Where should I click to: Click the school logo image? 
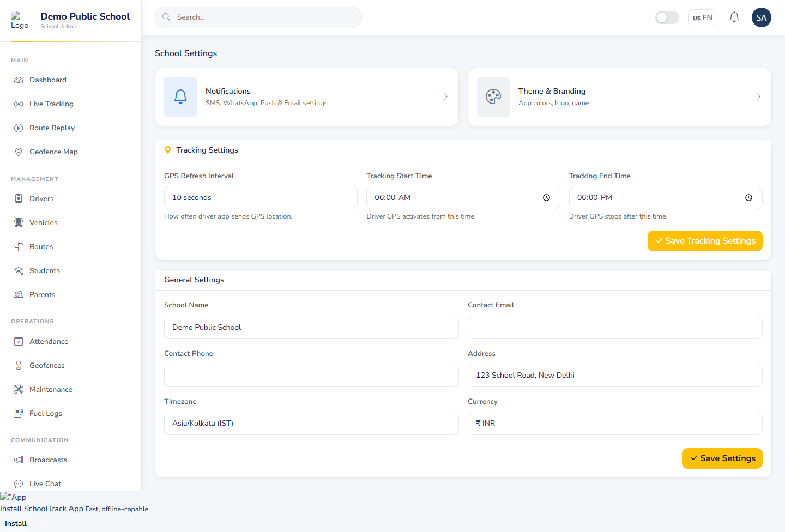click(x=20, y=20)
